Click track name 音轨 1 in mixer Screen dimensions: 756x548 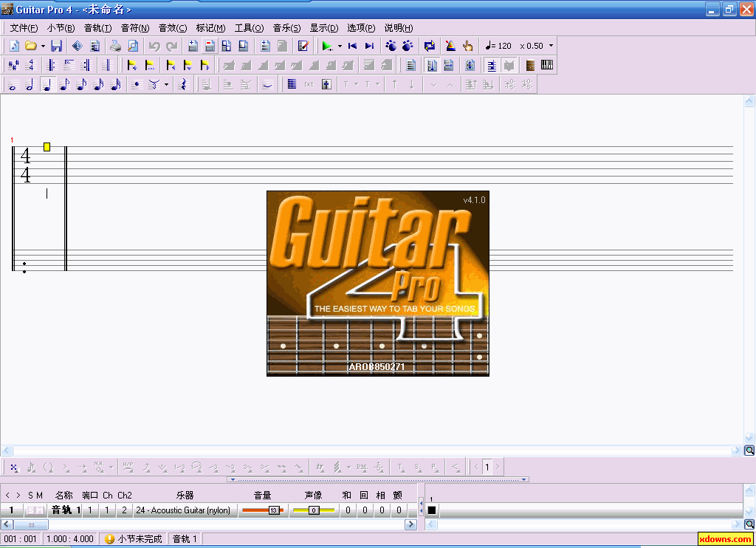point(66,510)
